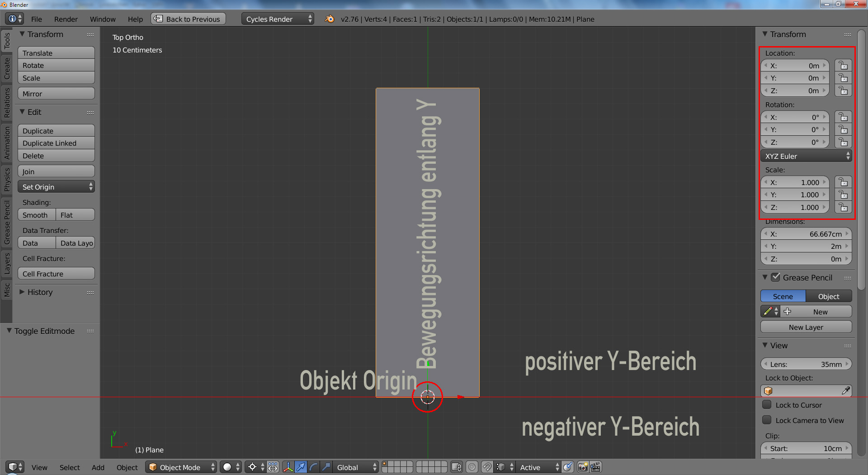Open the Global orientation dropdown
This screenshot has width=868, height=475.
[x=356, y=467]
